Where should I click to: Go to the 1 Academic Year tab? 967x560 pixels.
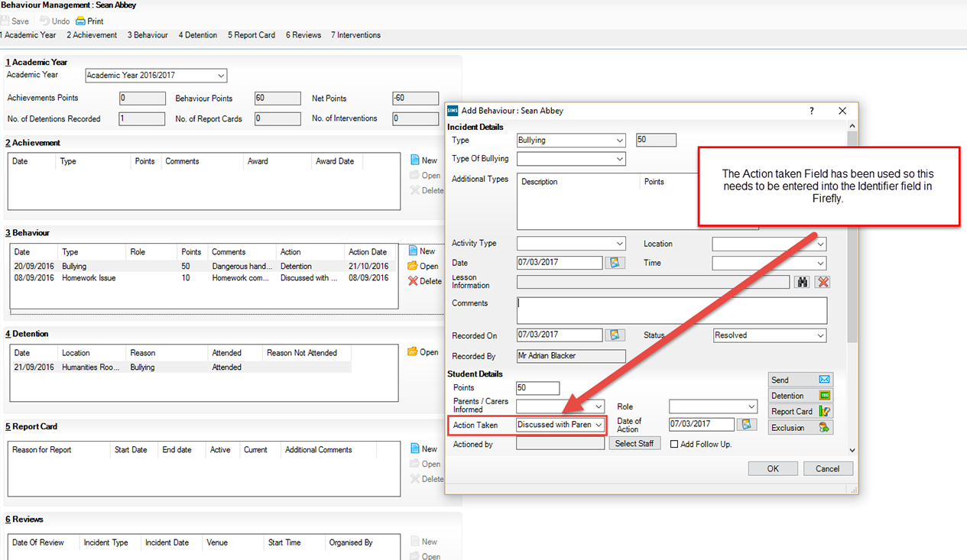pos(28,35)
